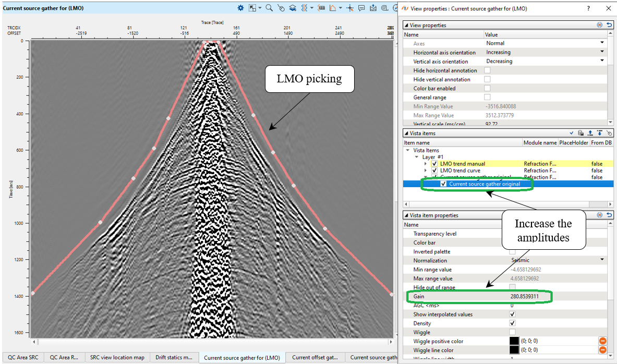
Task: Open the Normalization dropdown
Action: [602, 260]
